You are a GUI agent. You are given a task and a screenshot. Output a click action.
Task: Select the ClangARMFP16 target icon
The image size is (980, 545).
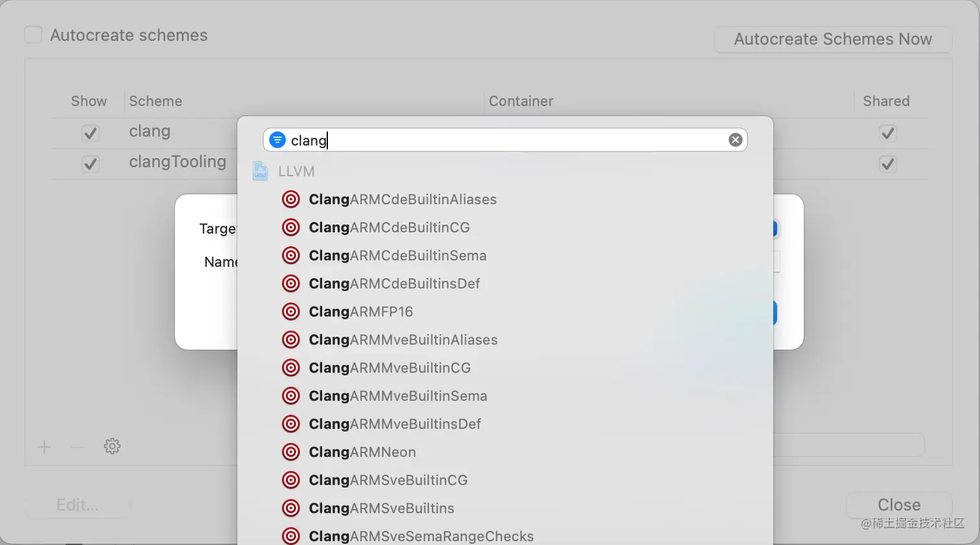[291, 312]
